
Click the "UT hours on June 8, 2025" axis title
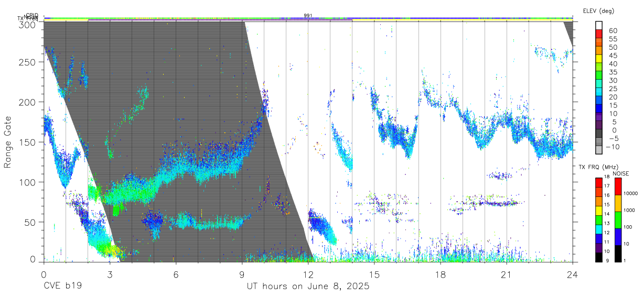pos(308,287)
